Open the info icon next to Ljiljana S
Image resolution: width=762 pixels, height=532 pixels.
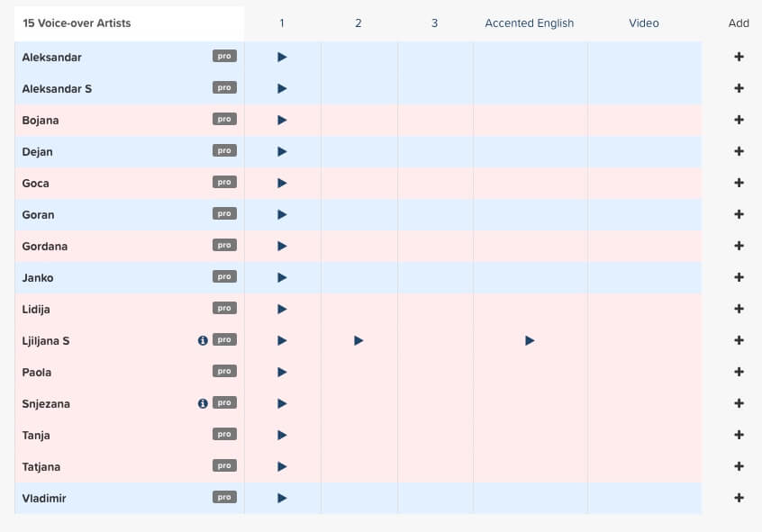(x=203, y=340)
